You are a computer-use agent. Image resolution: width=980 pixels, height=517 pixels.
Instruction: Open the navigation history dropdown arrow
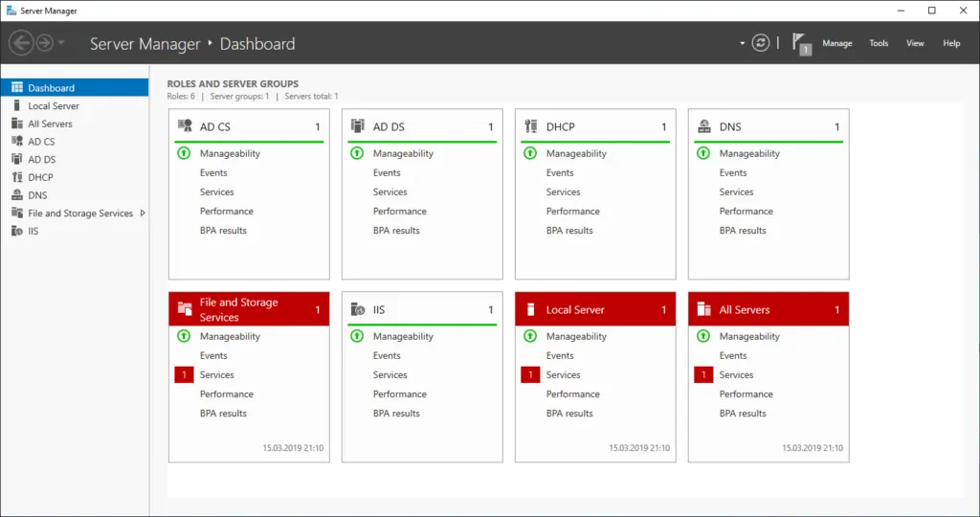click(x=61, y=43)
